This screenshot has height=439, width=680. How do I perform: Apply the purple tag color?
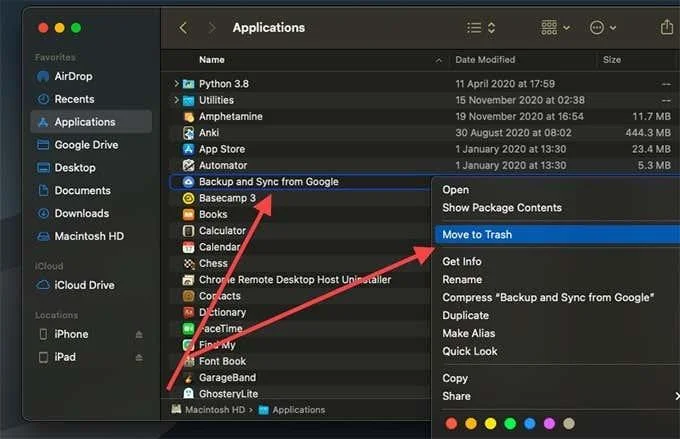(549, 423)
